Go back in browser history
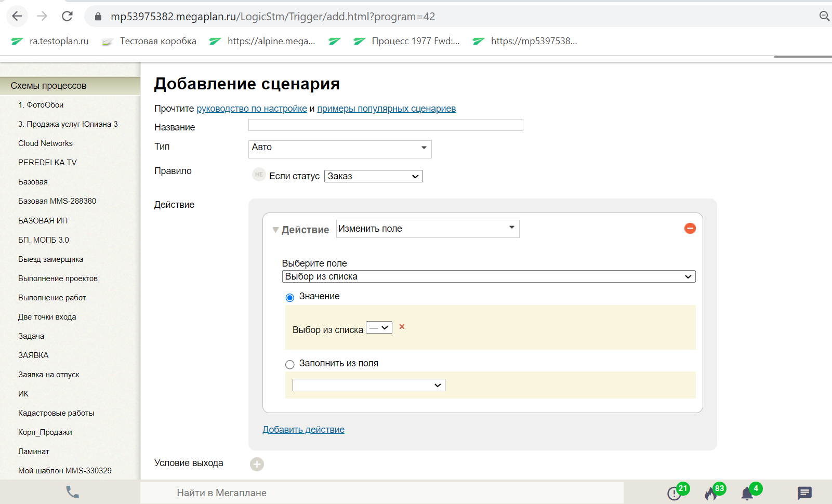832x504 pixels. click(x=17, y=16)
